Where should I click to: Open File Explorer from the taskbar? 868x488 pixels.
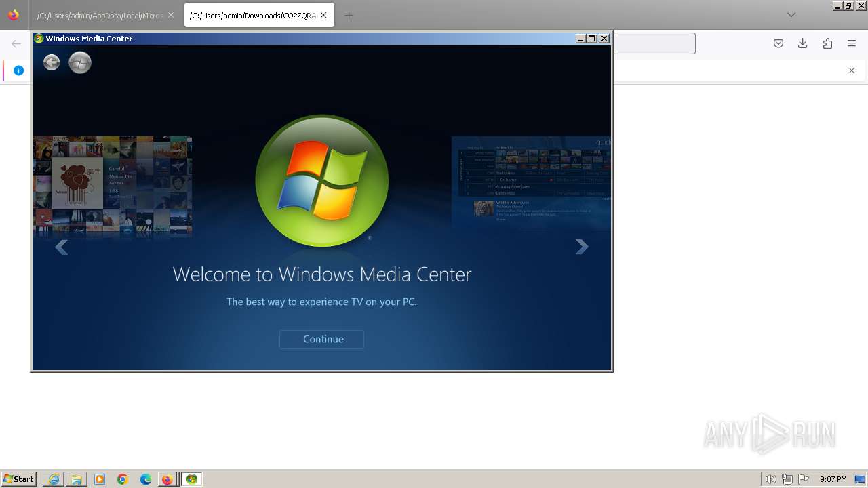77,479
